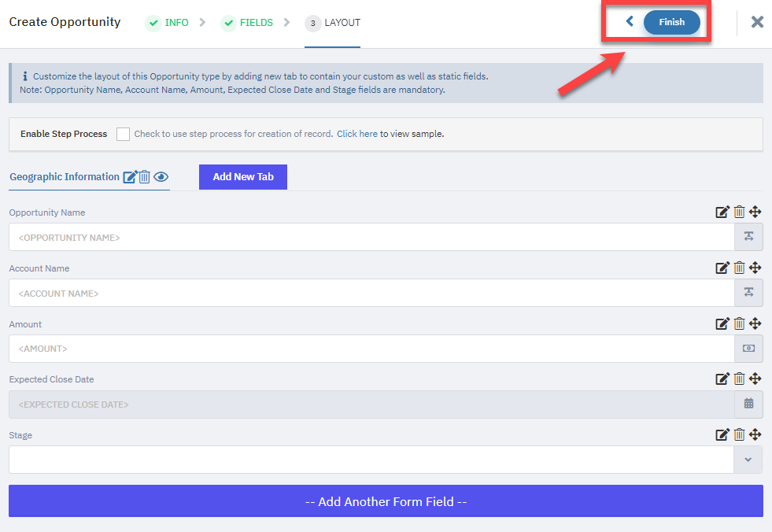Viewport: 772px width, 532px height.
Task: Click the 'Expected Close Date' field label
Action: [51, 379]
